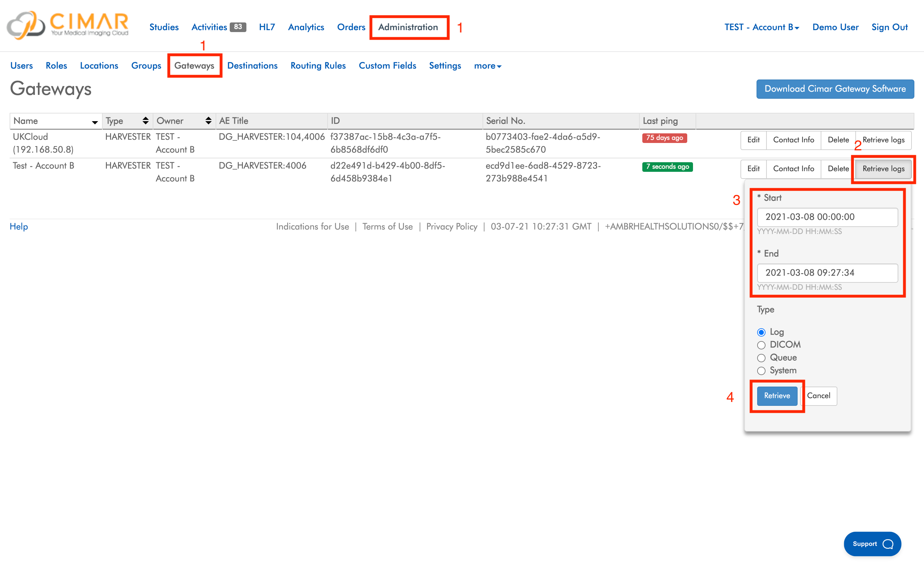Viewport: 924px width, 577px height.
Task: Click the 7 seconds ago ping badge
Action: pos(667,167)
